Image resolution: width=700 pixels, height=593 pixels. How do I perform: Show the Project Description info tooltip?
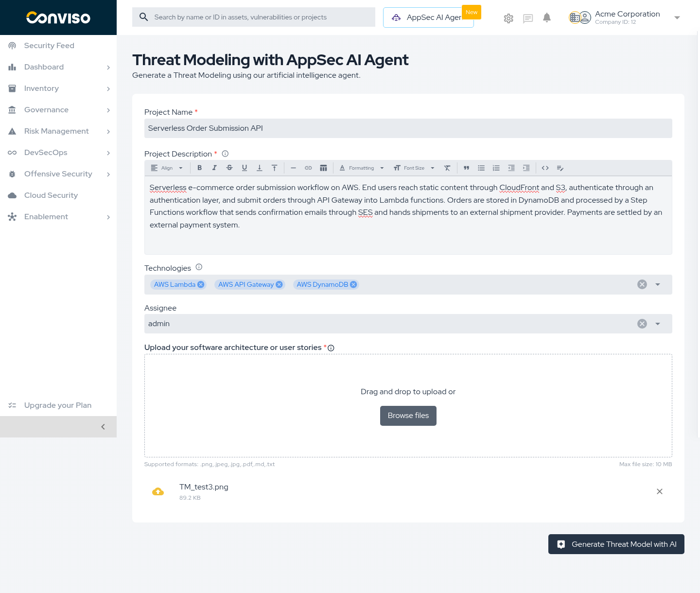[x=225, y=154]
